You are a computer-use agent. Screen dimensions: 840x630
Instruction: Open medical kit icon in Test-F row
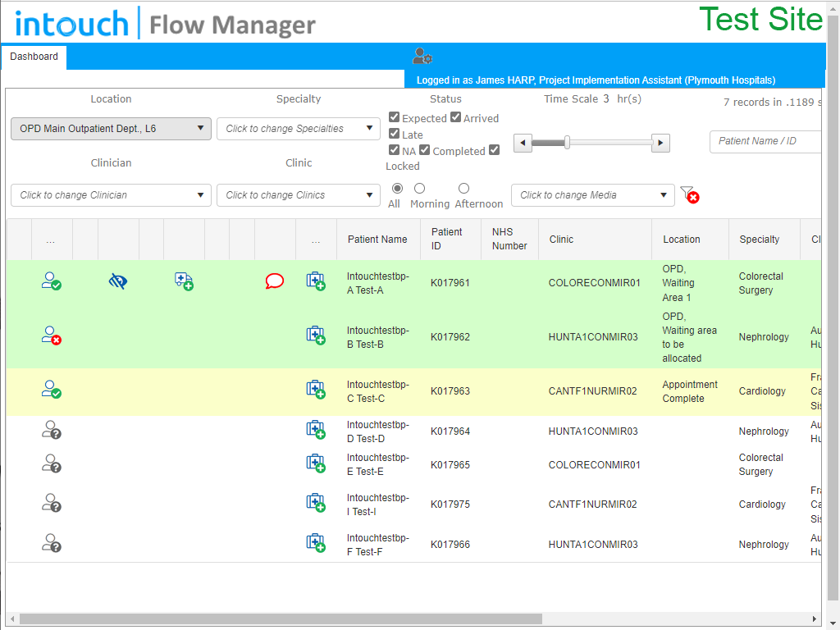(x=316, y=543)
